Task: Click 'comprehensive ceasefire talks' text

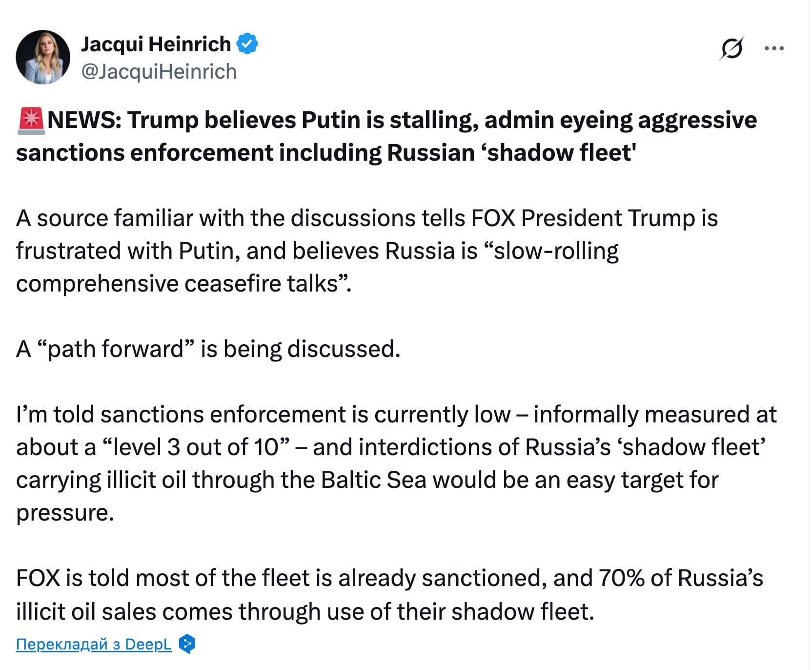Action: click(x=177, y=284)
